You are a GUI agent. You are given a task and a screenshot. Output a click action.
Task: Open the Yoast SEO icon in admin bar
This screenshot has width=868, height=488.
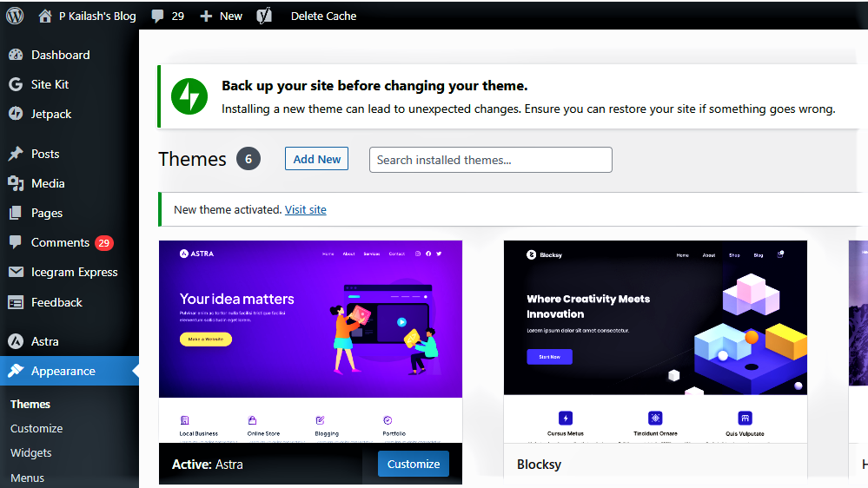tap(264, 16)
